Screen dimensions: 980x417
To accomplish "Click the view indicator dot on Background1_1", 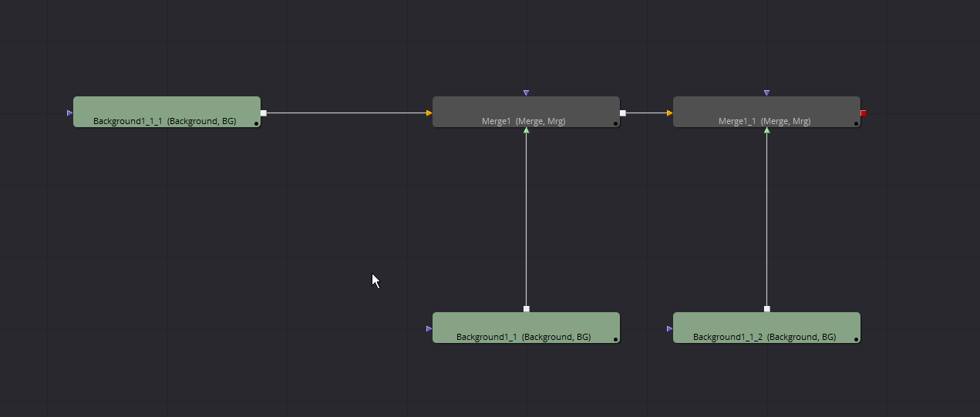I will 615,339.
